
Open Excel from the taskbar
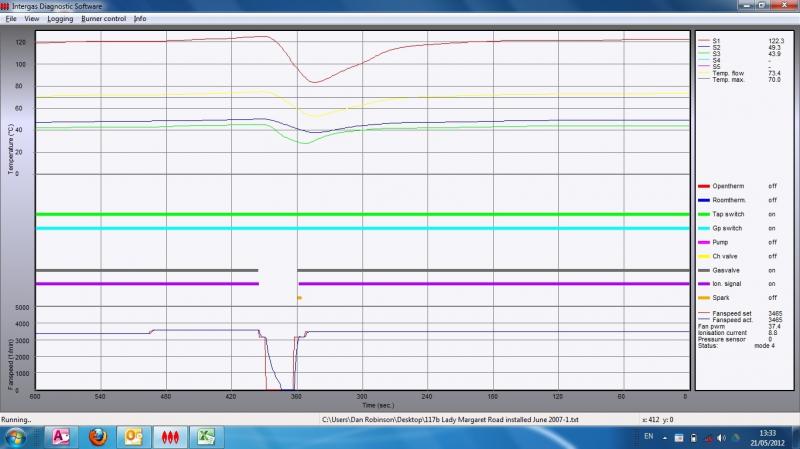point(207,437)
